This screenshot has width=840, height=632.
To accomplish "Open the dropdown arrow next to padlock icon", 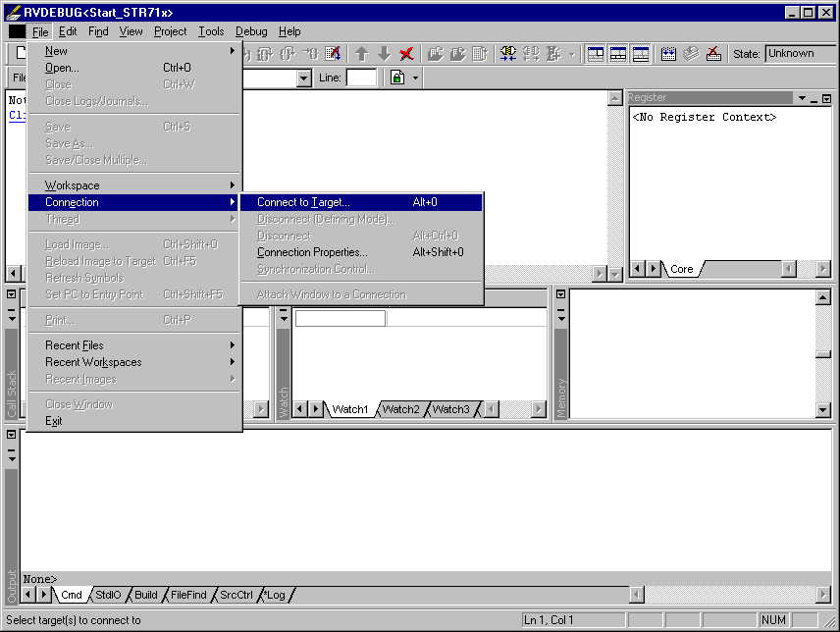I will [415, 79].
